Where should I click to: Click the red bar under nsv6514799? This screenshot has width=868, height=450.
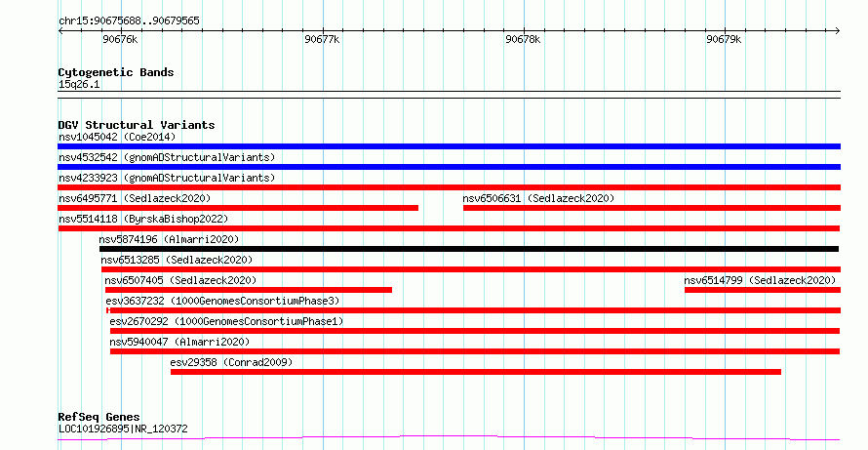point(763,290)
